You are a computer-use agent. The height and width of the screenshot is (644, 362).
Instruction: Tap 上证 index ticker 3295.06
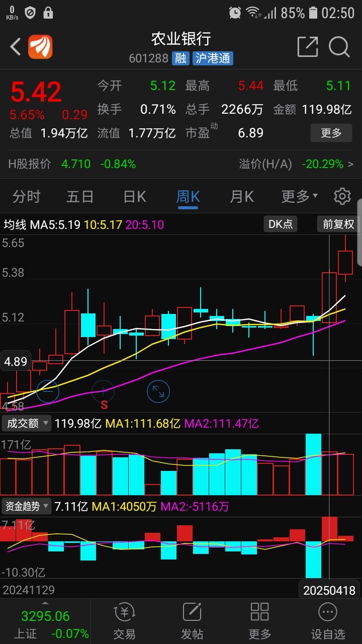[x=45, y=616]
